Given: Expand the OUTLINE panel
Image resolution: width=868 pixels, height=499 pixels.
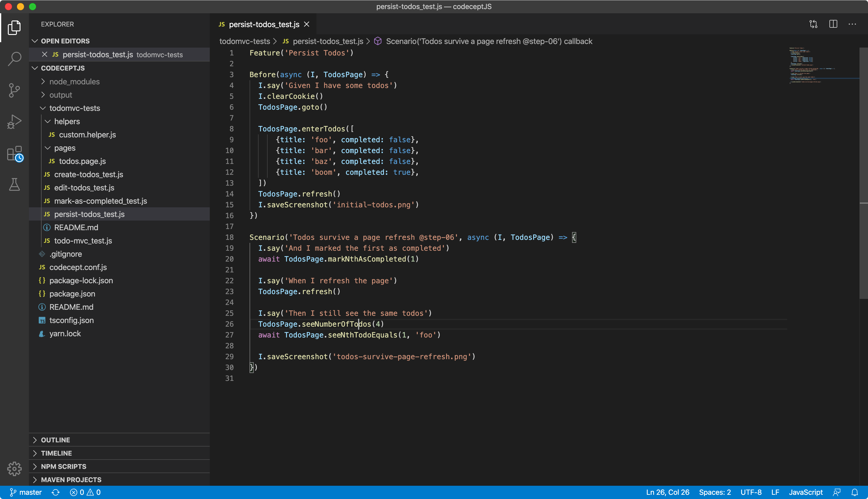Looking at the screenshot, I should 119,440.
